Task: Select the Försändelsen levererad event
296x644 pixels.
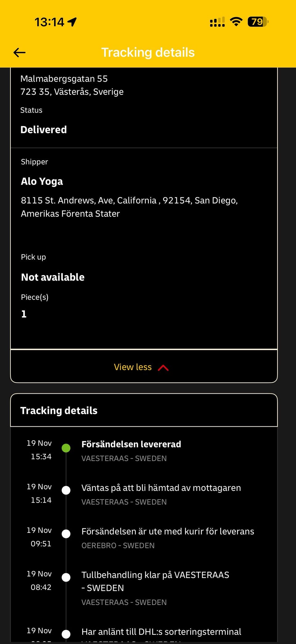Action: (x=131, y=444)
